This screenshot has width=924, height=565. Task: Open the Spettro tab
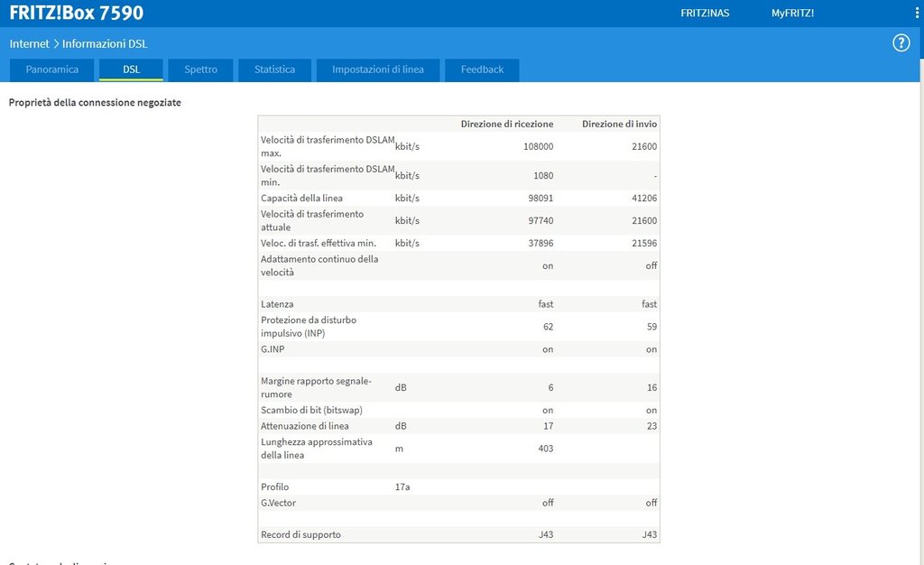point(200,69)
